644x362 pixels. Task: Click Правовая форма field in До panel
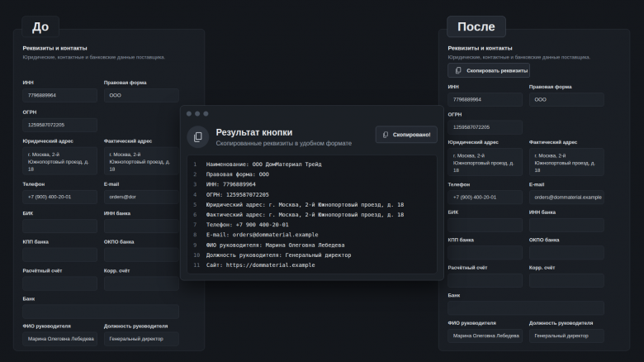pos(141,95)
